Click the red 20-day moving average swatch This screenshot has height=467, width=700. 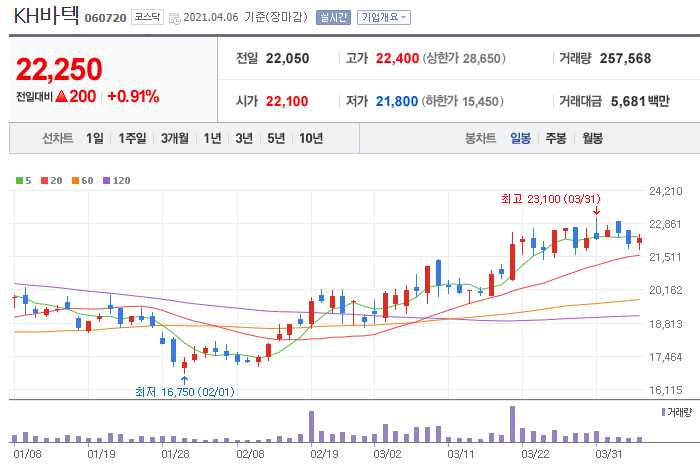44,181
